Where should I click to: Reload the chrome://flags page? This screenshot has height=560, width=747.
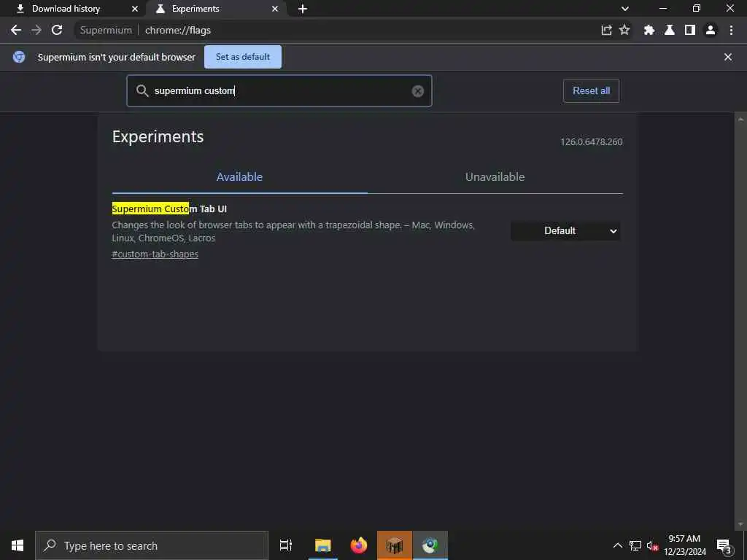57,30
